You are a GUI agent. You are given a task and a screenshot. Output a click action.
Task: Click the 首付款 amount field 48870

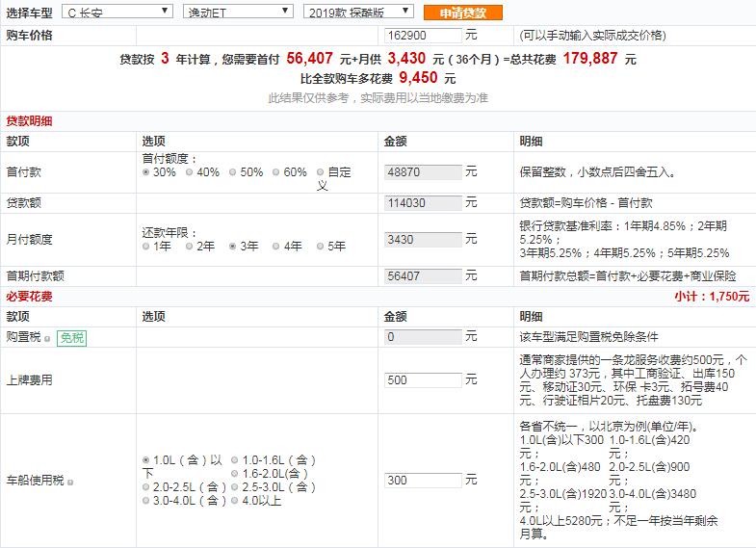(423, 172)
